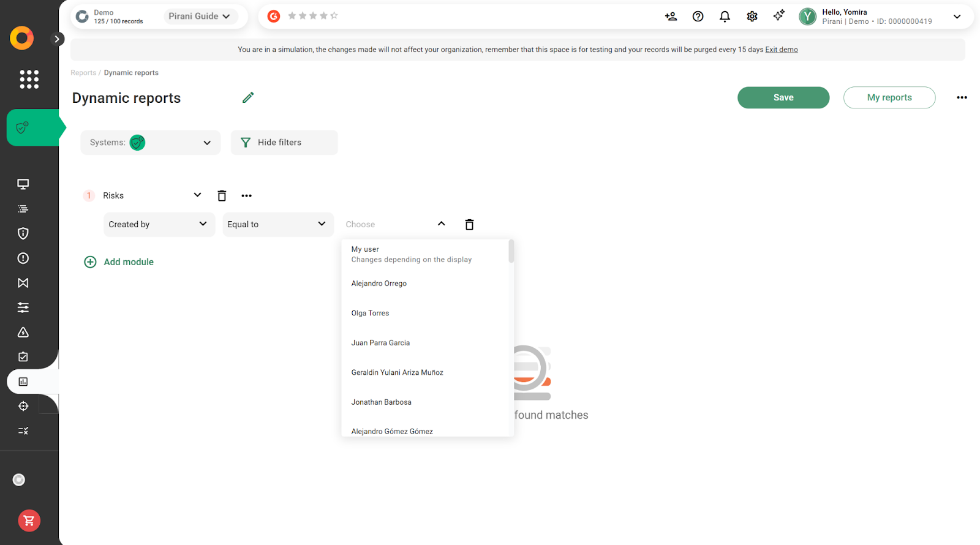The height and width of the screenshot is (545, 980).
Task: Delete the Risks module with its trash icon
Action: point(222,196)
